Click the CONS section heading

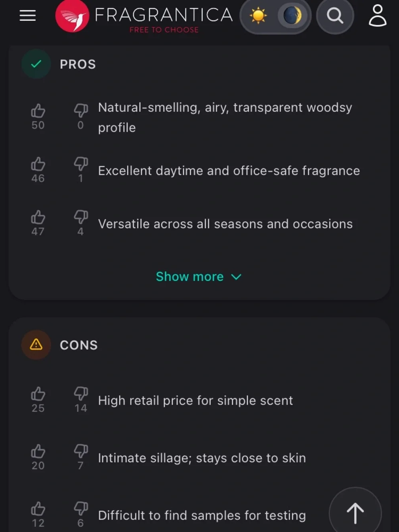(79, 345)
